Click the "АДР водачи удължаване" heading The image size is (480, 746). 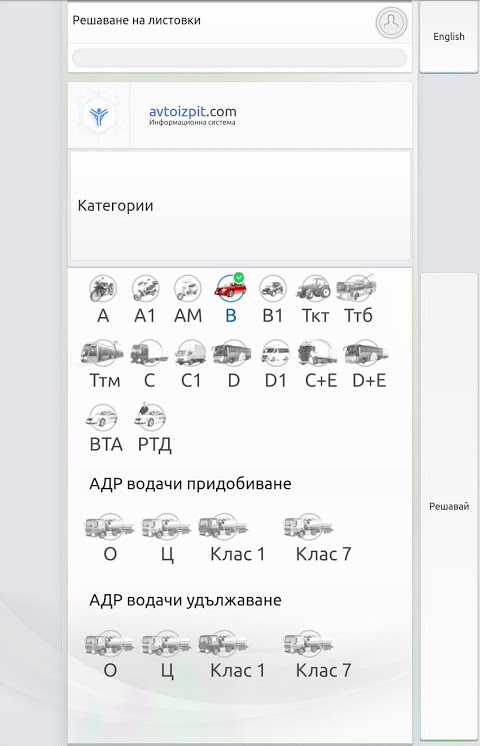[186, 600]
